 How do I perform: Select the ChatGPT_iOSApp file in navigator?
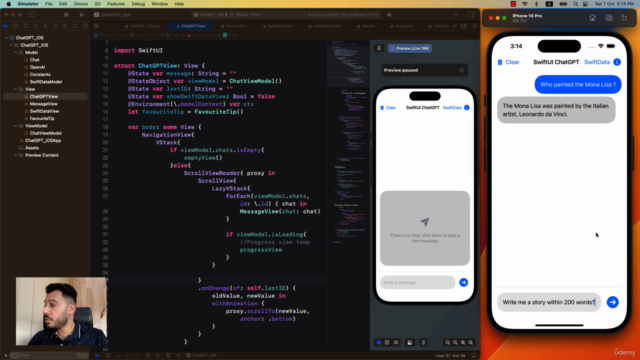(x=42, y=140)
